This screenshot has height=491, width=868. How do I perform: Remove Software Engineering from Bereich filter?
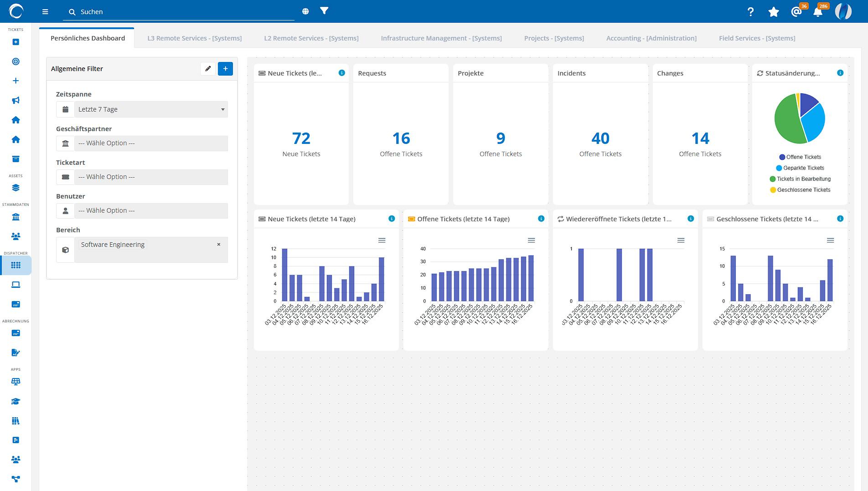pos(219,245)
